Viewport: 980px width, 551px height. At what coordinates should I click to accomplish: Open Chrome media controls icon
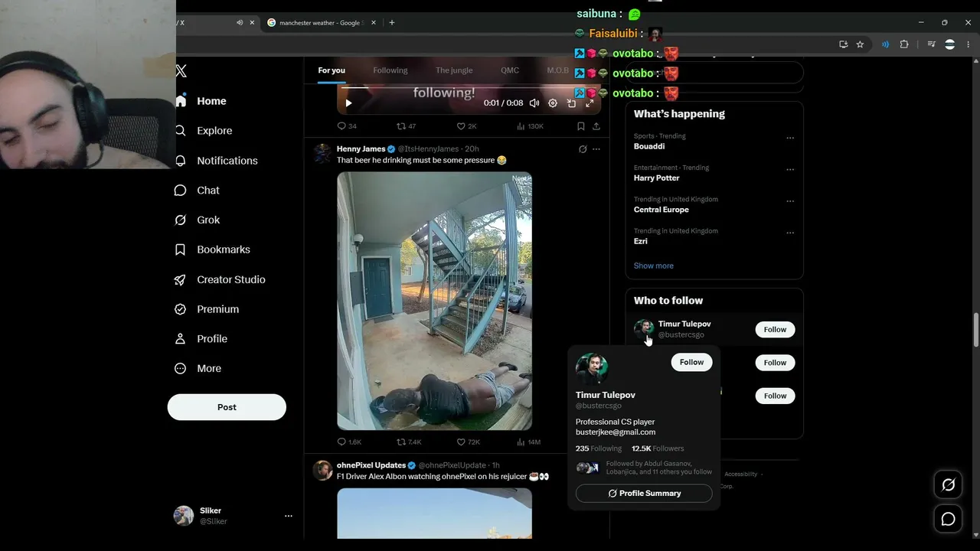(x=931, y=44)
